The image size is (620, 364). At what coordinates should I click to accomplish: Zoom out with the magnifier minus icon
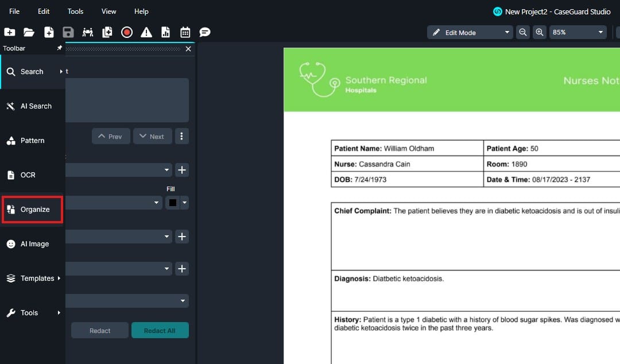click(523, 32)
